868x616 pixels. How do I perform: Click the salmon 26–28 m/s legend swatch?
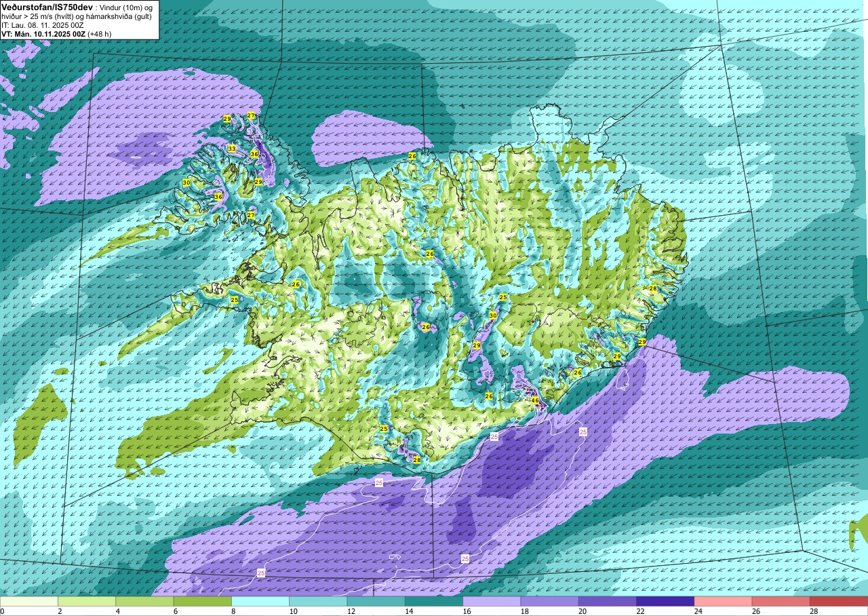(x=781, y=601)
